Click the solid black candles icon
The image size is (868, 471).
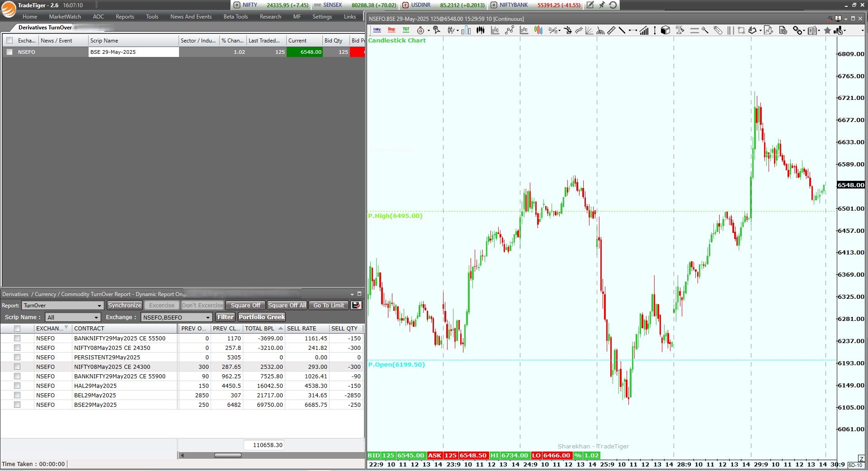tap(480, 30)
